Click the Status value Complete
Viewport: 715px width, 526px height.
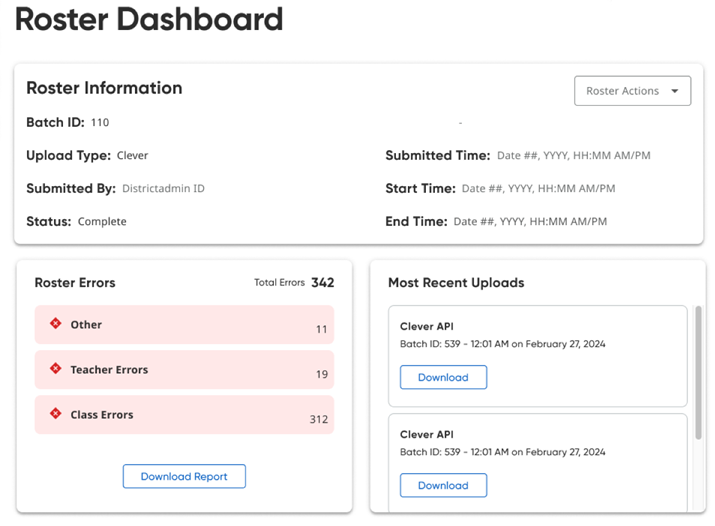(102, 222)
